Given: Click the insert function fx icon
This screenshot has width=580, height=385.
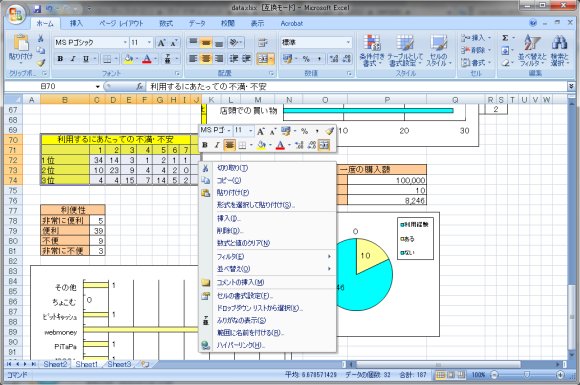Looking at the screenshot, I should (x=139, y=87).
